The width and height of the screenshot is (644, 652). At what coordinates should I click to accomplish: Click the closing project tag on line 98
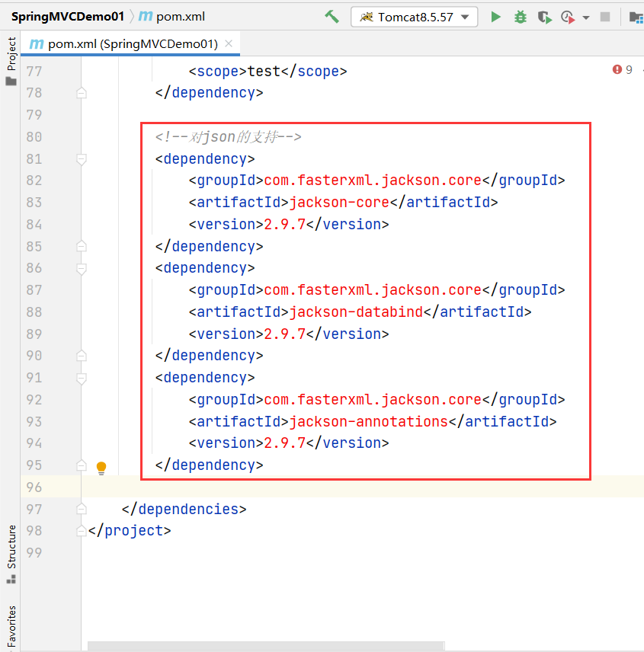130,531
